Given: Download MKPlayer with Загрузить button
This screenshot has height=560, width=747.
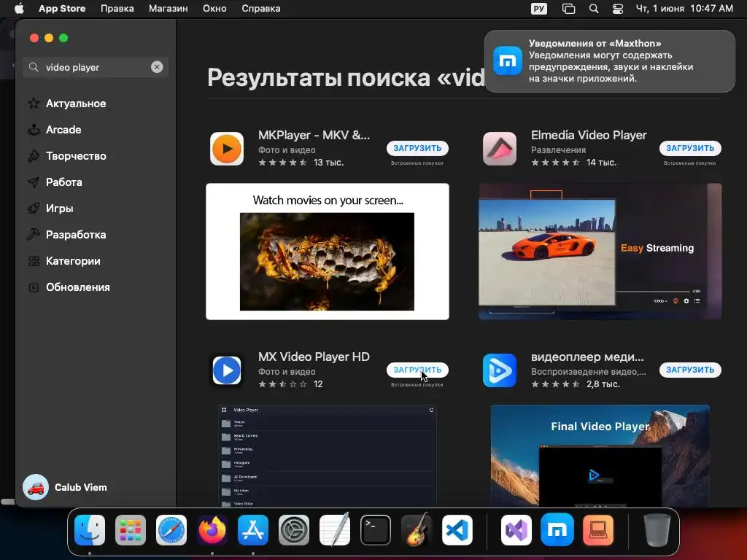Looking at the screenshot, I should coord(417,148).
